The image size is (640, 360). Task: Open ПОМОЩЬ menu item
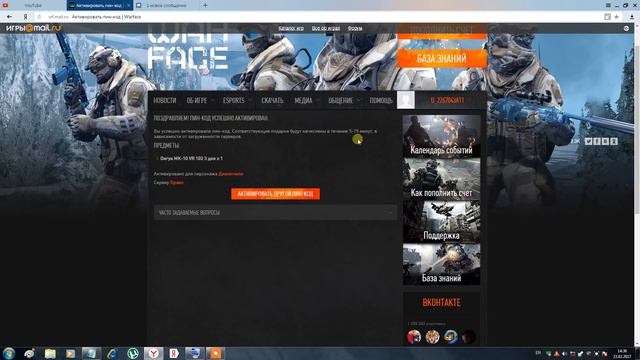pos(381,100)
